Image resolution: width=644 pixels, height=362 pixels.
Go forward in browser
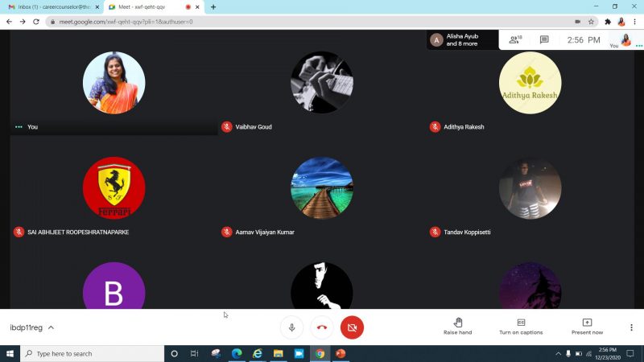(23, 22)
